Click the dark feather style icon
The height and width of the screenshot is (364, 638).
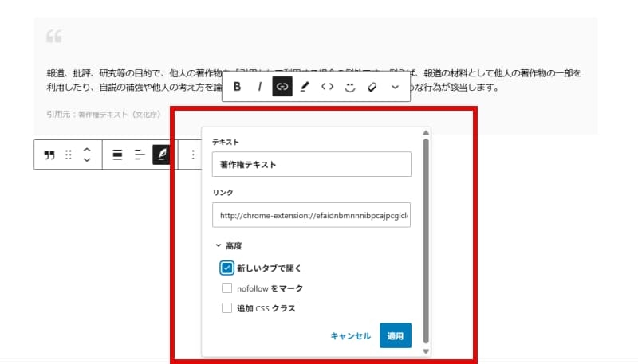point(162,155)
